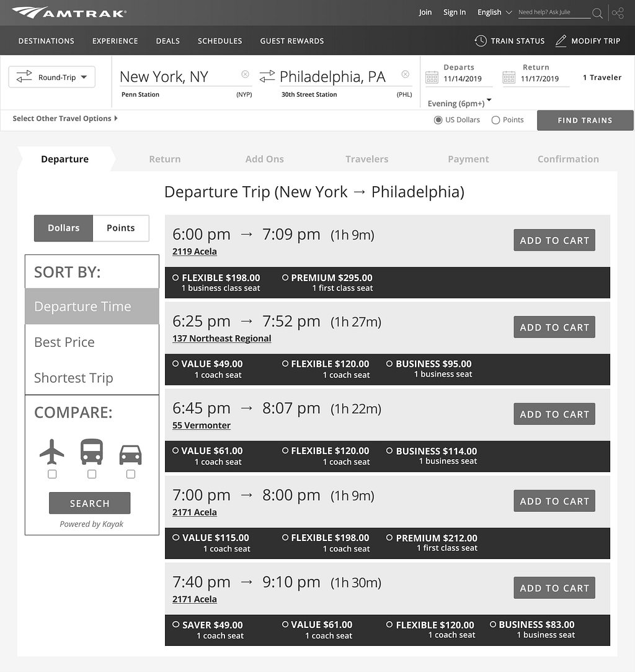This screenshot has height=672, width=635.
Task: Add the 6:45 pm Vermonter to cart
Action: pos(554,414)
